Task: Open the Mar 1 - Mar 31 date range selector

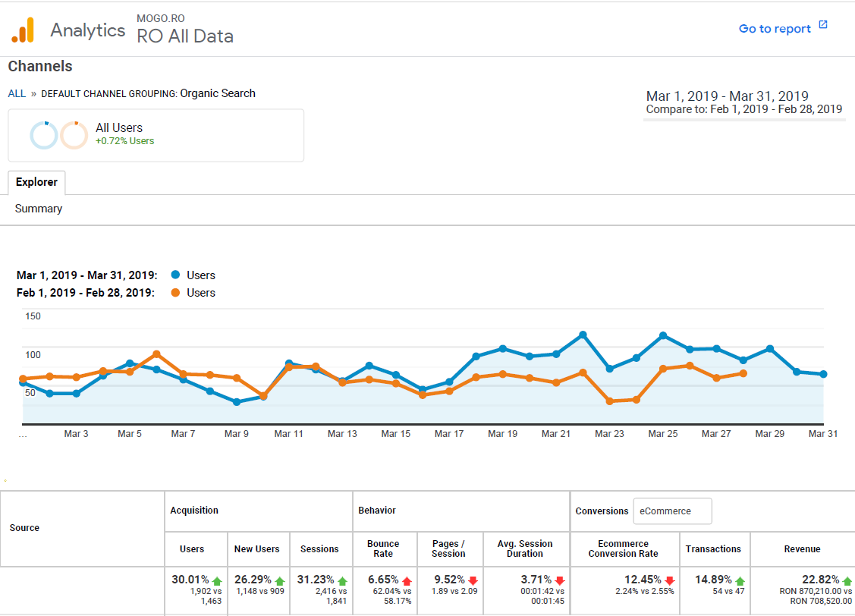Action: coord(727,96)
